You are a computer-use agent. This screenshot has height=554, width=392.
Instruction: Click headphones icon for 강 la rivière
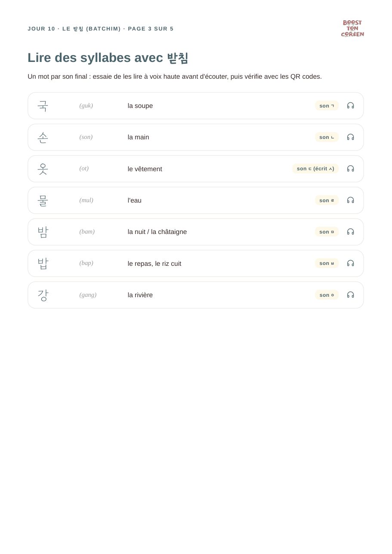350,295
